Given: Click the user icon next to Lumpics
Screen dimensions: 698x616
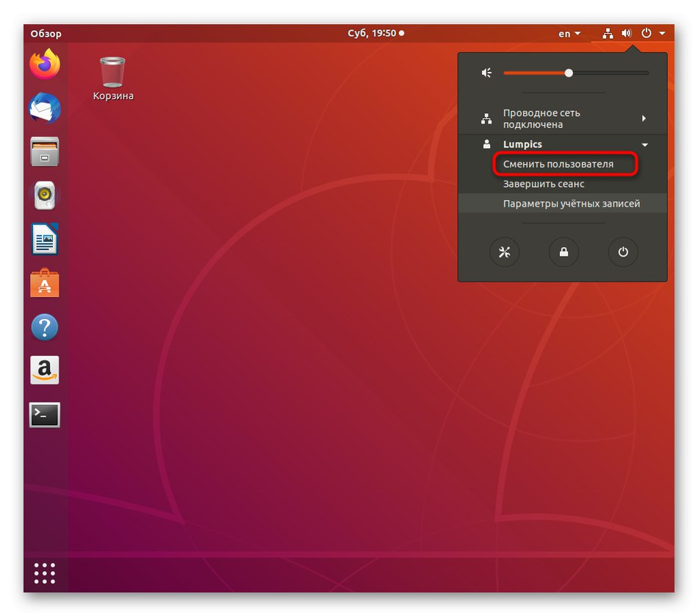Looking at the screenshot, I should [486, 144].
